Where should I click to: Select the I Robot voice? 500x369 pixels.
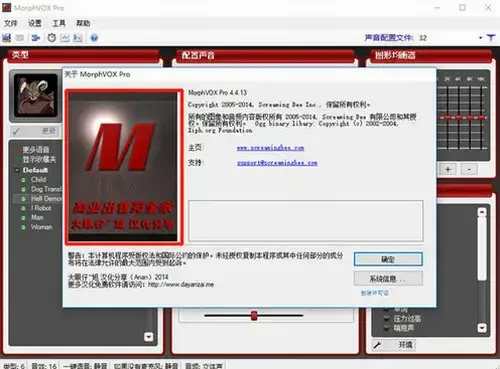(x=41, y=208)
